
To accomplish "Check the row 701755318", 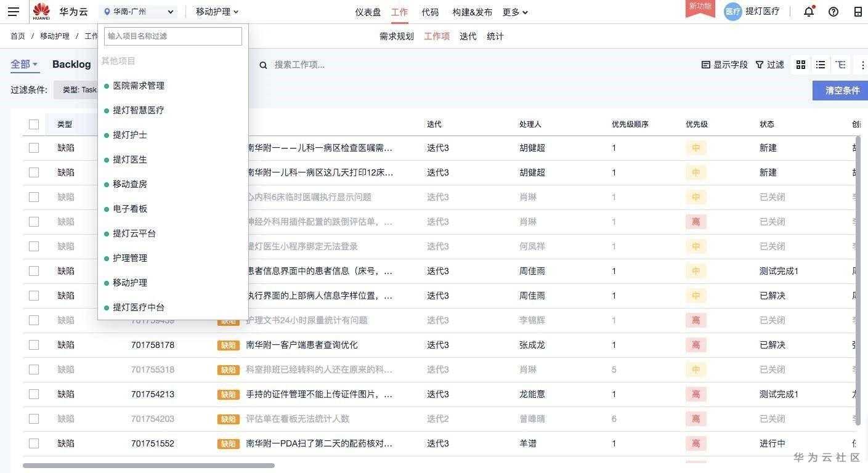I will tap(34, 370).
